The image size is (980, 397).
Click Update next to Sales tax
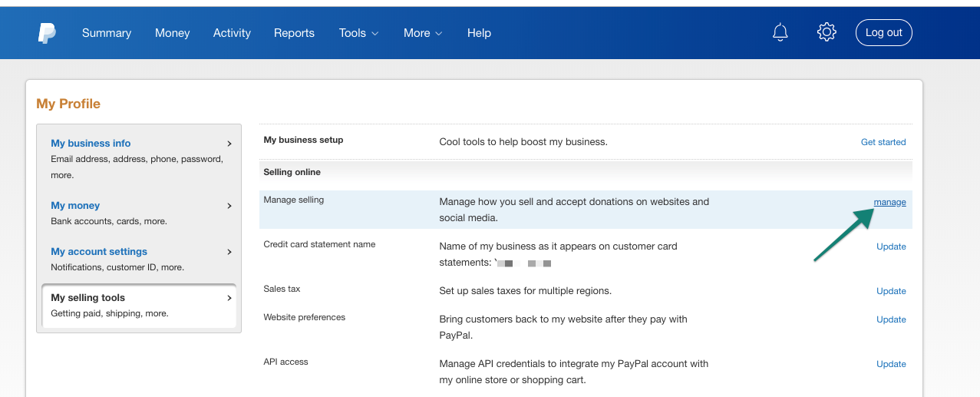tap(891, 291)
